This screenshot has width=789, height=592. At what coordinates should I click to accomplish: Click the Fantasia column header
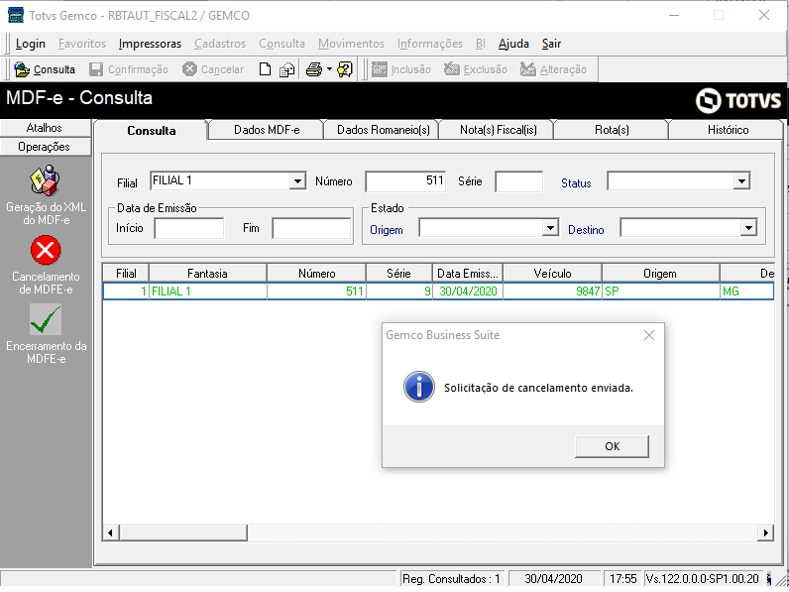207,273
